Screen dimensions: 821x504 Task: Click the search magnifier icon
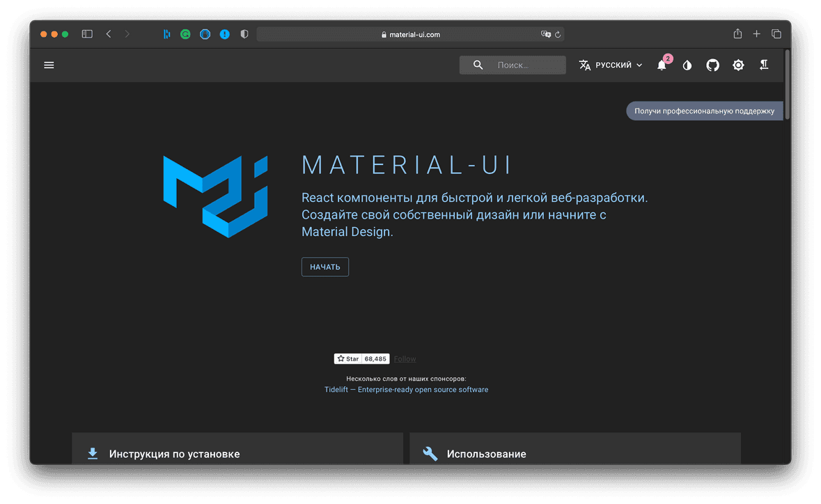coord(478,64)
